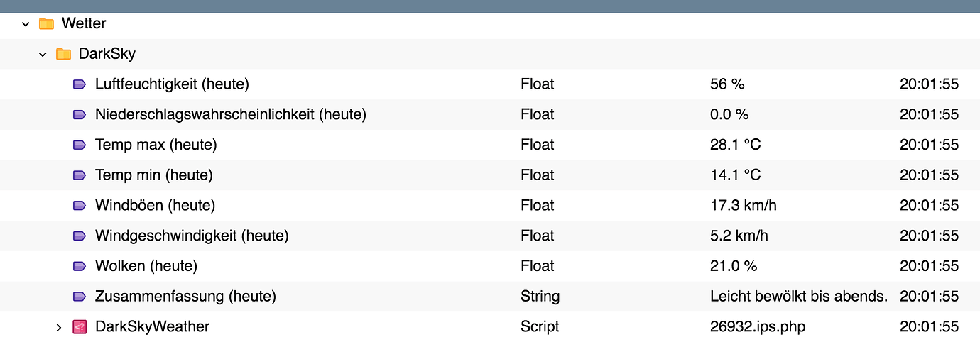Select the Wolken (heute) variable
The height and width of the screenshot is (342, 980).
click(146, 266)
